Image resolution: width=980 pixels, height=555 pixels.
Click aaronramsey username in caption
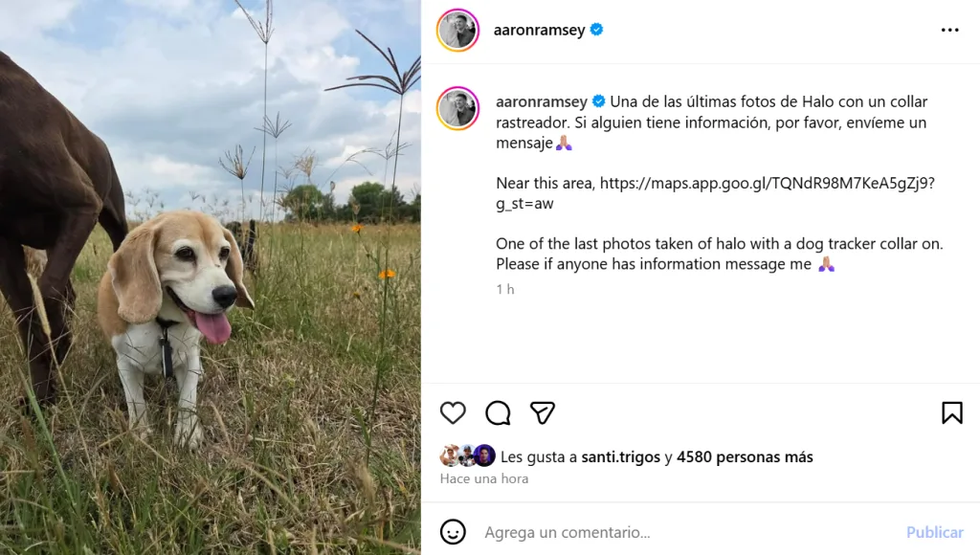tap(542, 101)
